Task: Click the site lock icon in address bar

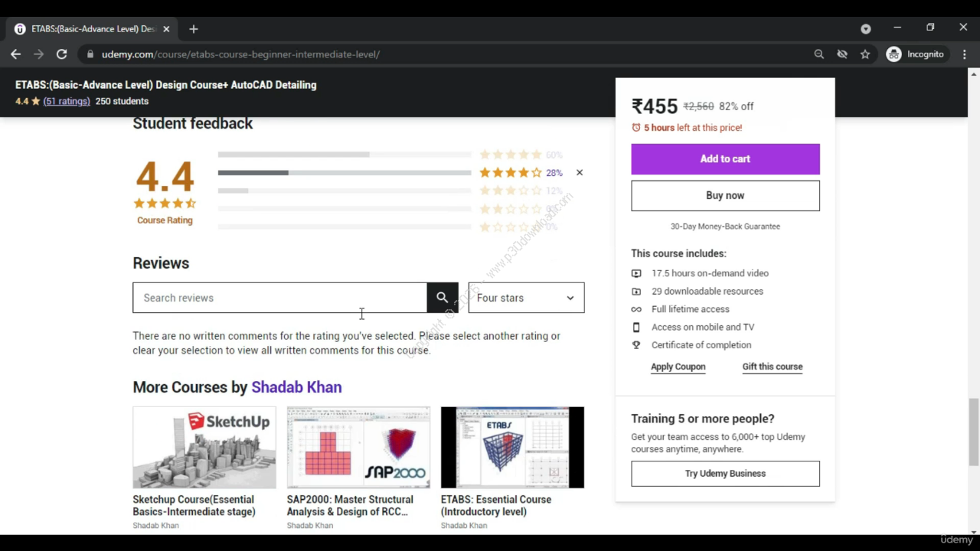Action: pos(90,54)
